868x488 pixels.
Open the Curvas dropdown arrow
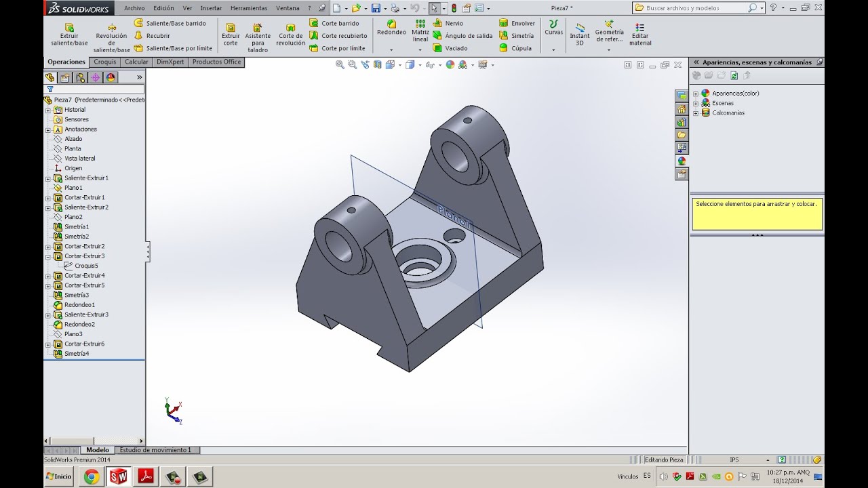553,49
